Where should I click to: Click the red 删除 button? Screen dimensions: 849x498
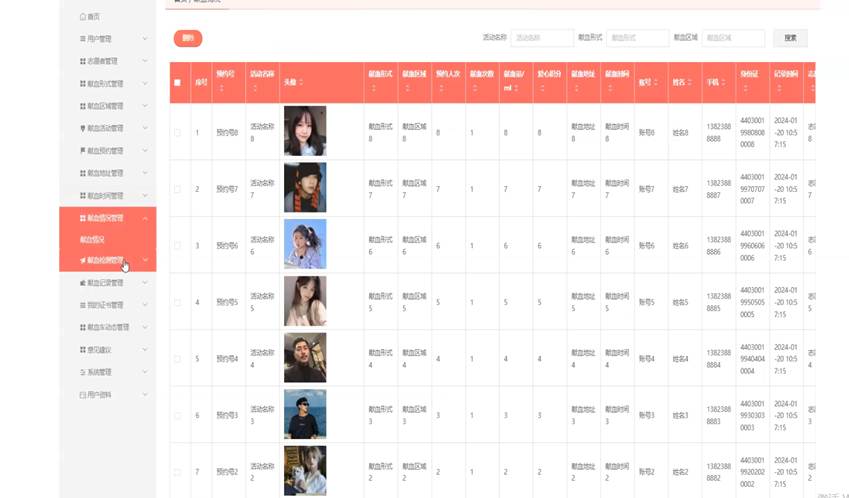[x=188, y=38]
